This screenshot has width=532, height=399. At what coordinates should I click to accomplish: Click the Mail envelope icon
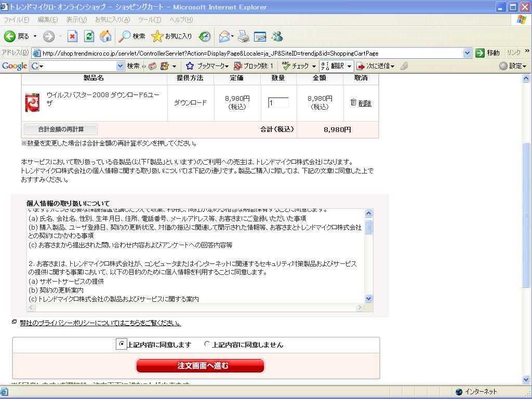click(224, 36)
